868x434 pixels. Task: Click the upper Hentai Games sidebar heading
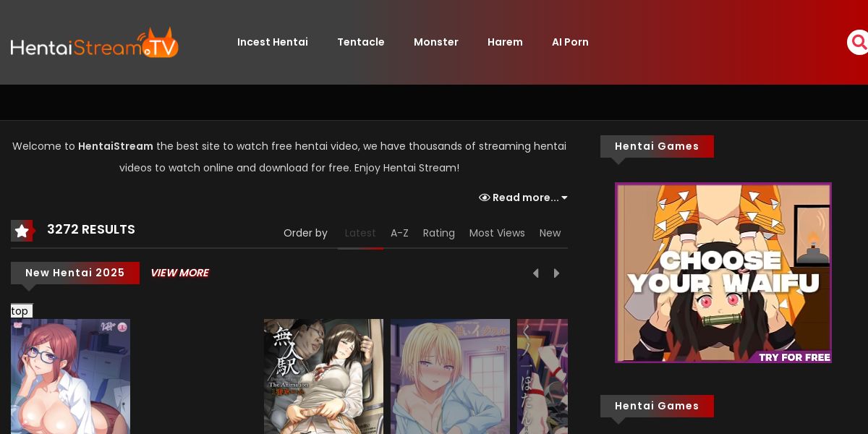(657, 146)
